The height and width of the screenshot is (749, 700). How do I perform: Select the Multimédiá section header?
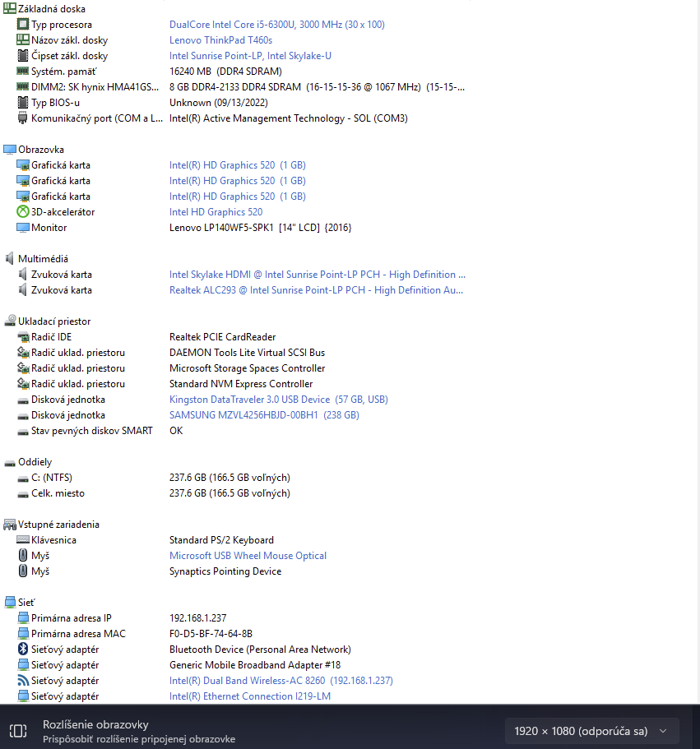coord(39,258)
